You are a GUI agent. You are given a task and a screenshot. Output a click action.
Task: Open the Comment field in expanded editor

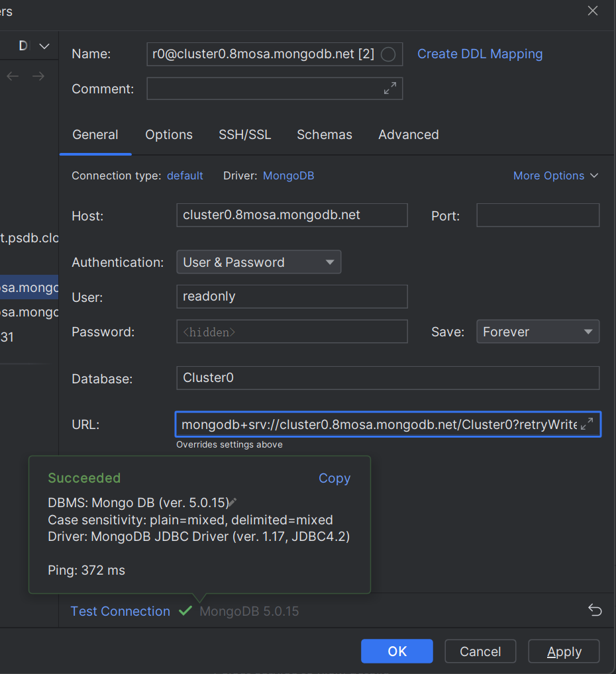pyautogui.click(x=390, y=88)
